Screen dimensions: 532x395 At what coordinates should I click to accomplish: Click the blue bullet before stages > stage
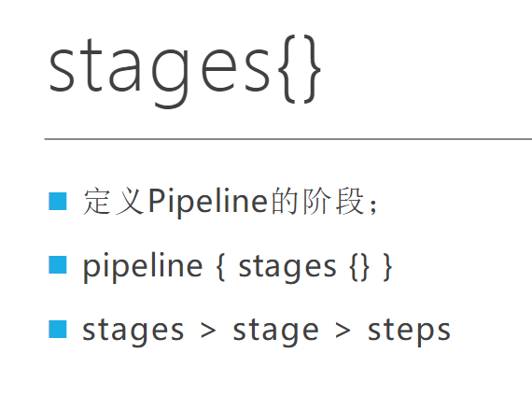(x=58, y=329)
